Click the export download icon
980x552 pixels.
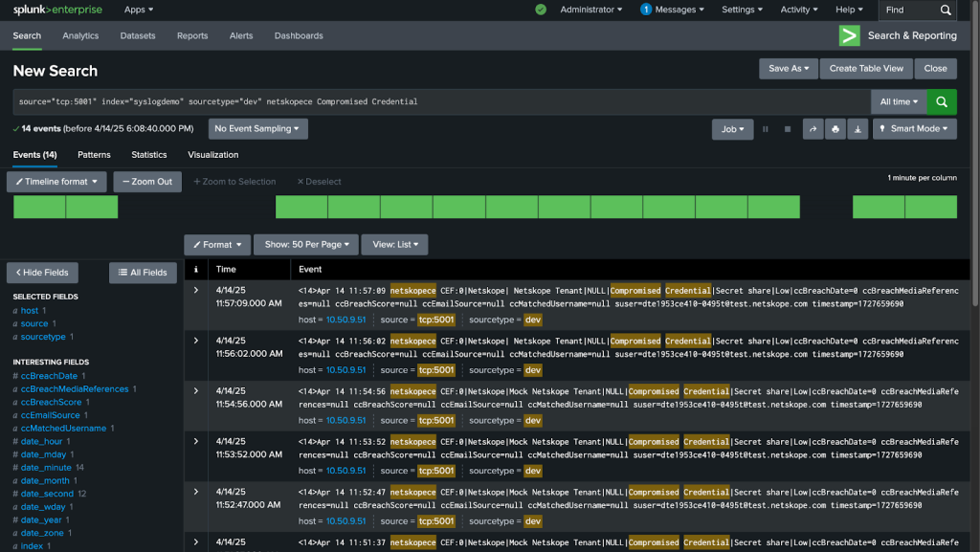tap(857, 129)
